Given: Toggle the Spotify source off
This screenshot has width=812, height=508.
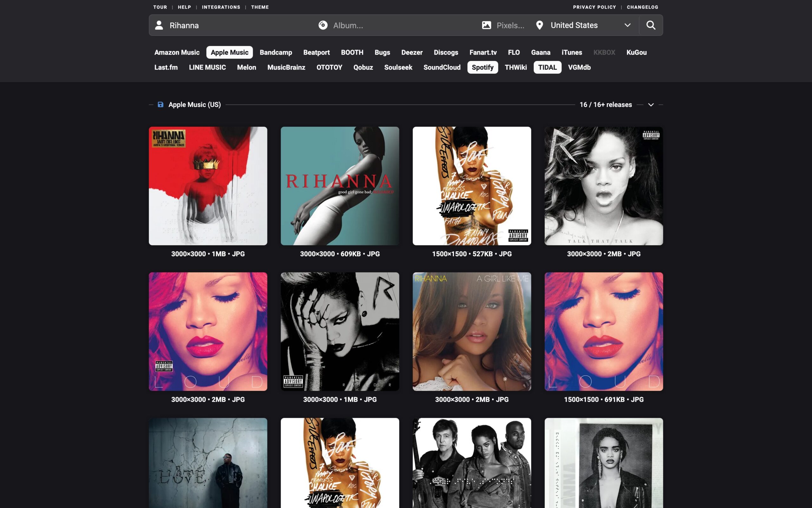Looking at the screenshot, I should 482,67.
